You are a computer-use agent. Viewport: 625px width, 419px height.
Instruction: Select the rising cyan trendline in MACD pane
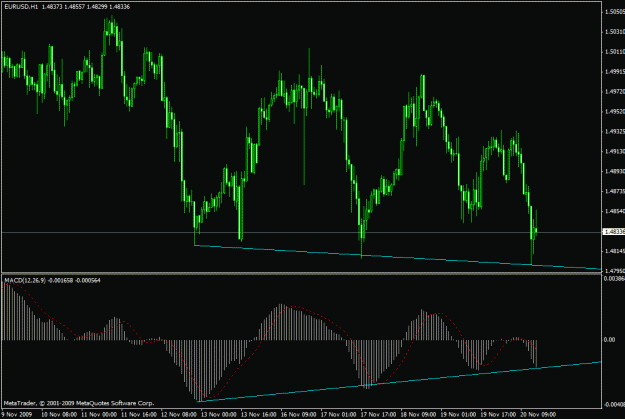[x=399, y=382]
